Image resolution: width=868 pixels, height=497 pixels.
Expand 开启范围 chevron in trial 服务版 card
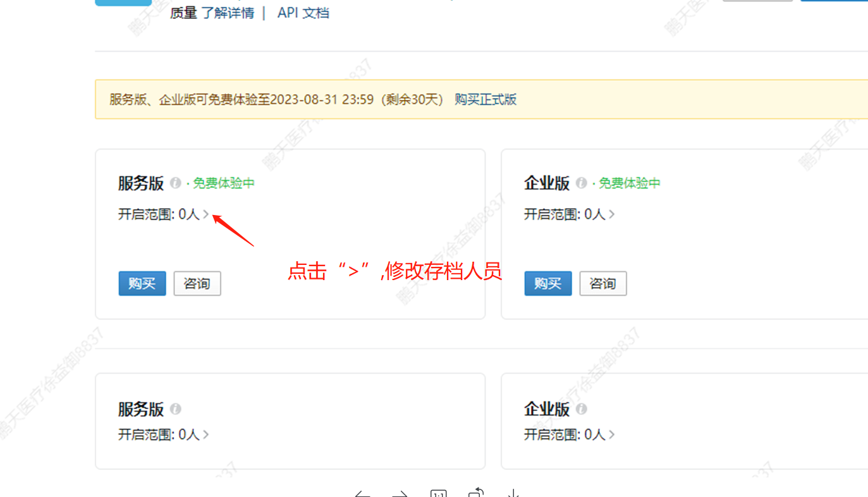pos(205,214)
